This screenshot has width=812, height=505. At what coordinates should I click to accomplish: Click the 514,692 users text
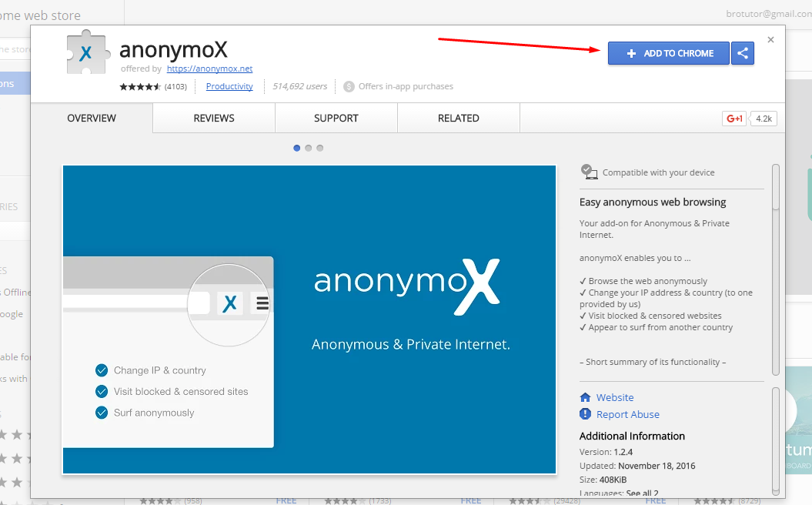[300, 86]
